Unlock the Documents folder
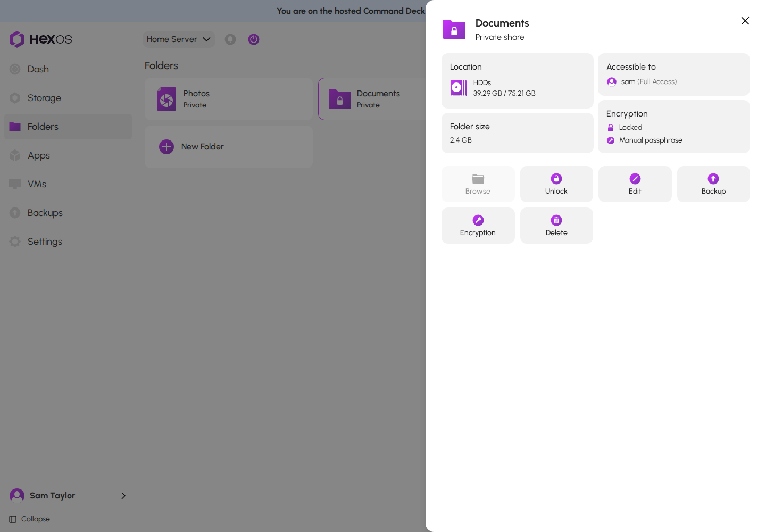 point(556,184)
